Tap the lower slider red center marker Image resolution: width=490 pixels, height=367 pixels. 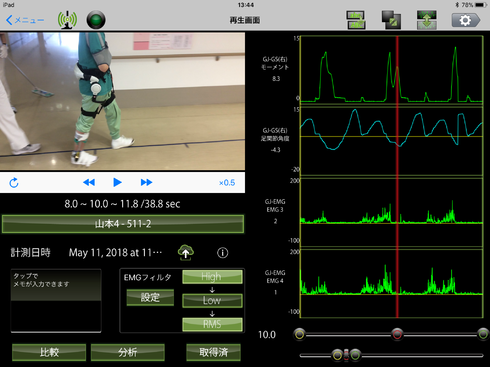(346, 355)
